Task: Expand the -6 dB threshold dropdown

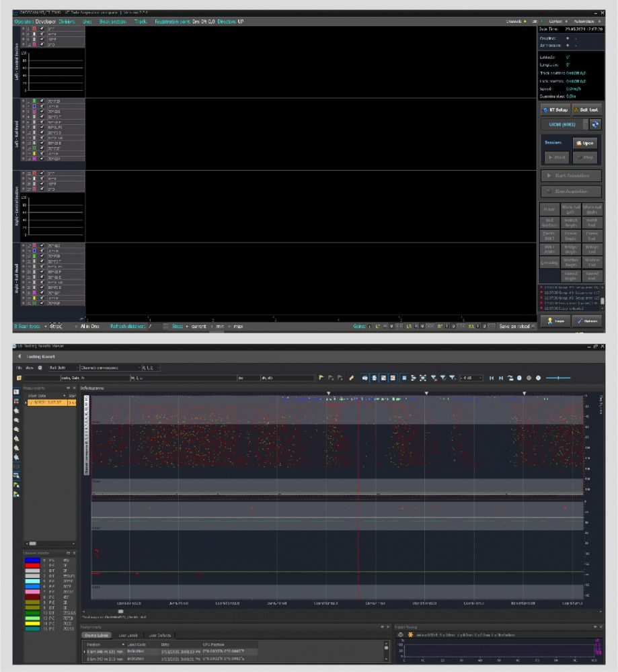Action: 481,378
